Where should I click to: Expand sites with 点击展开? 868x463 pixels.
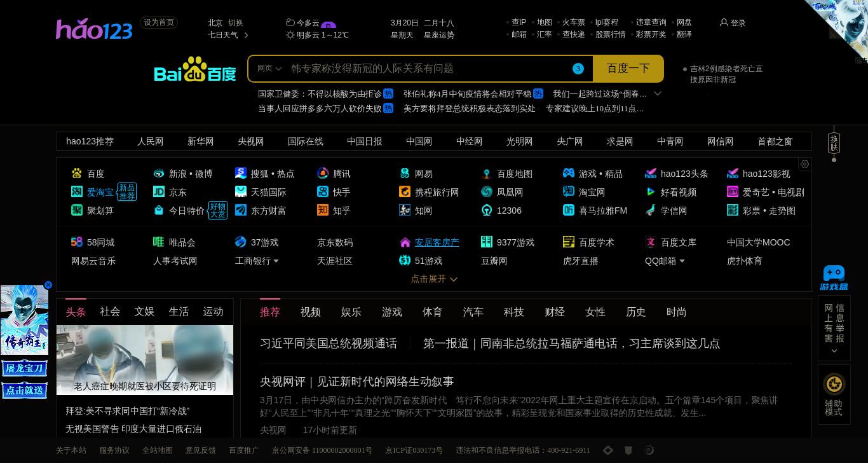pos(435,279)
